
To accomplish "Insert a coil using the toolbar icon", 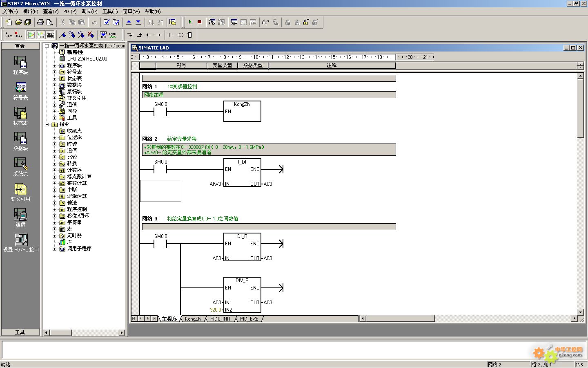I will click(180, 35).
